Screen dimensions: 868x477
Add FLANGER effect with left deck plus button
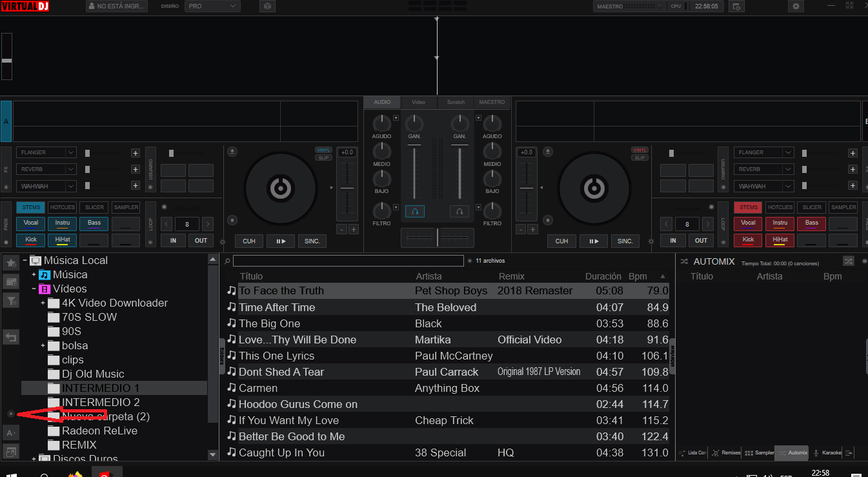click(136, 153)
